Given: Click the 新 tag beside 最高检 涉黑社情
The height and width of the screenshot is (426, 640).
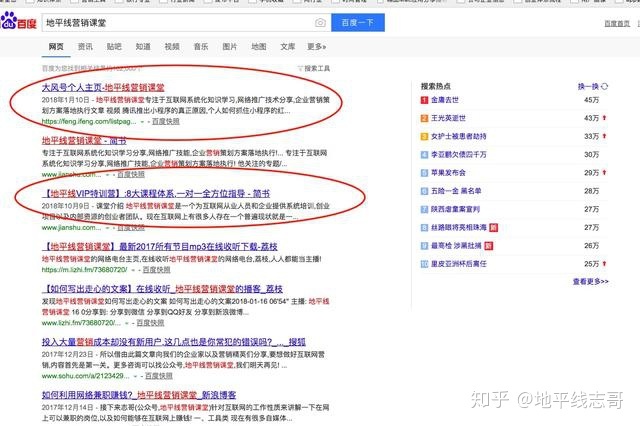Looking at the screenshot, I should pyautogui.click(x=489, y=246).
